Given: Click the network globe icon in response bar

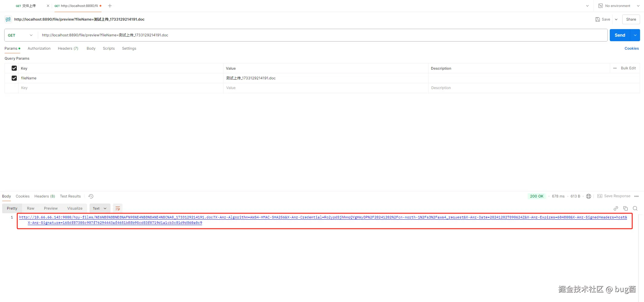Looking at the screenshot, I should click(x=589, y=196).
